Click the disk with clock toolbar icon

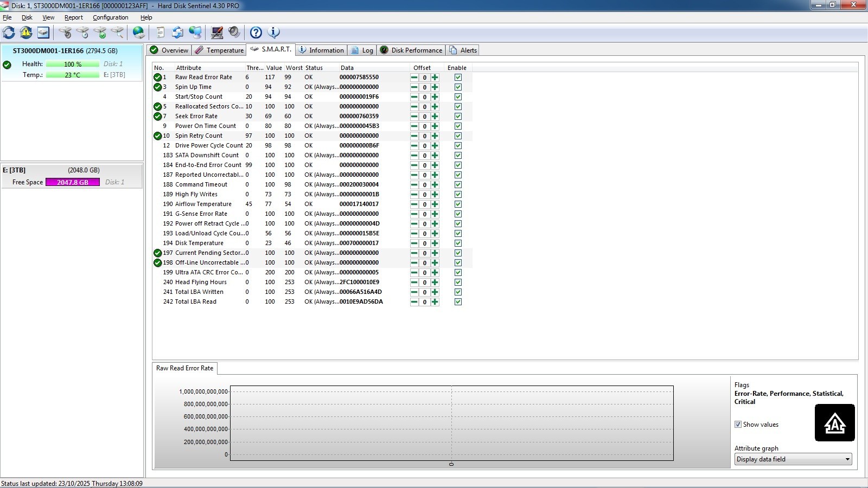[82, 33]
